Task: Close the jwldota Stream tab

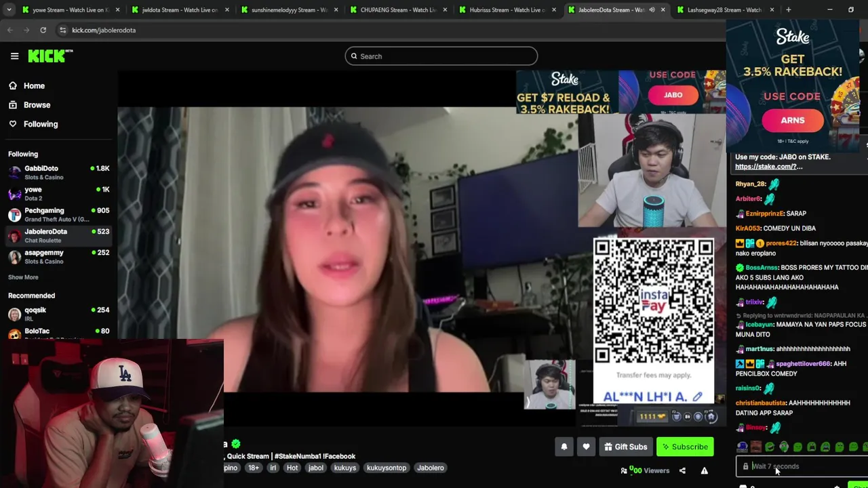Action: (226, 9)
